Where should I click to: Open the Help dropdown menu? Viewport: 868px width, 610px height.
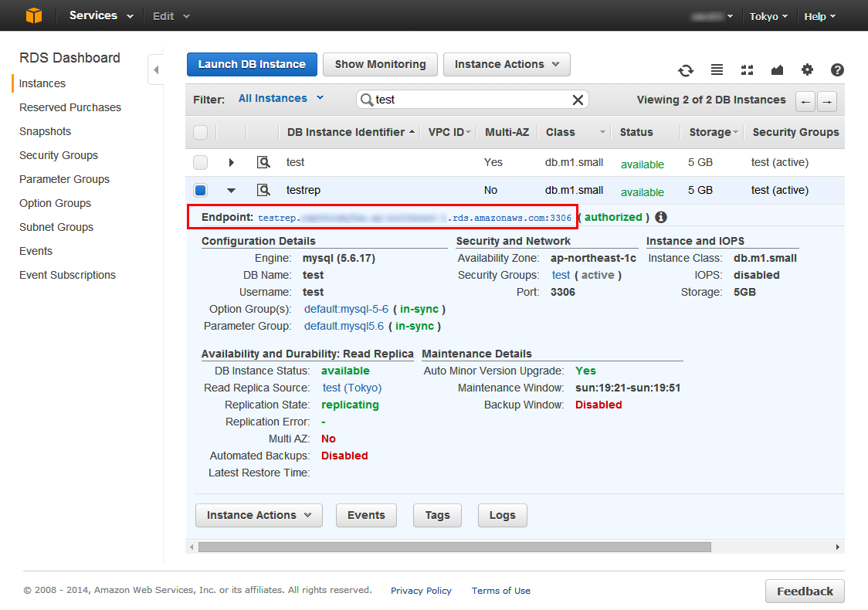coord(820,16)
